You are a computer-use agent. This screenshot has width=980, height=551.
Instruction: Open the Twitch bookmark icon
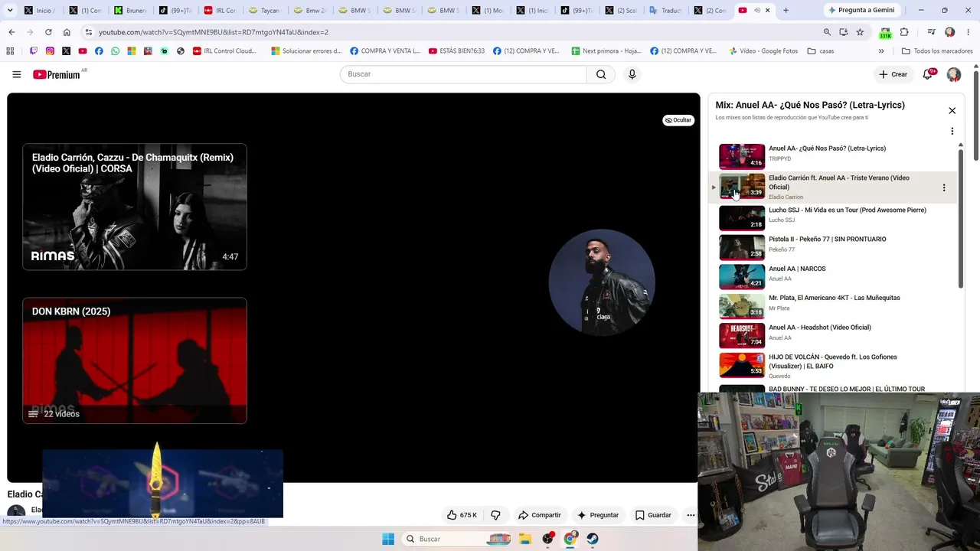tap(34, 51)
